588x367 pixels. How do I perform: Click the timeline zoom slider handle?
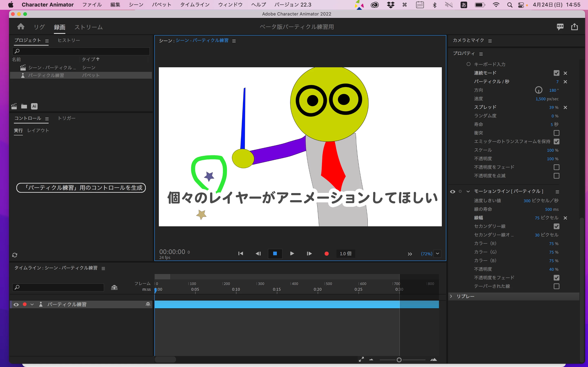tap(399, 360)
